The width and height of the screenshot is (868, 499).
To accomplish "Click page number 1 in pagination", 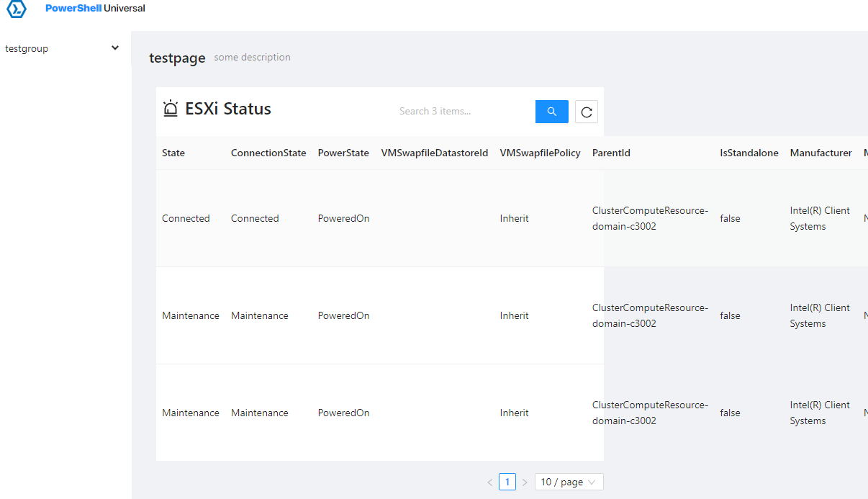I will pos(507,482).
